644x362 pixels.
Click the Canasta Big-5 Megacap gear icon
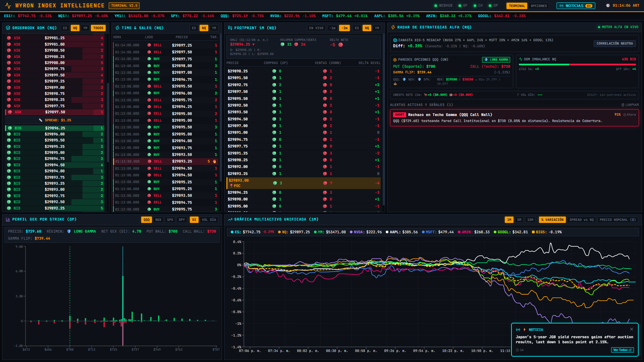[395, 40]
